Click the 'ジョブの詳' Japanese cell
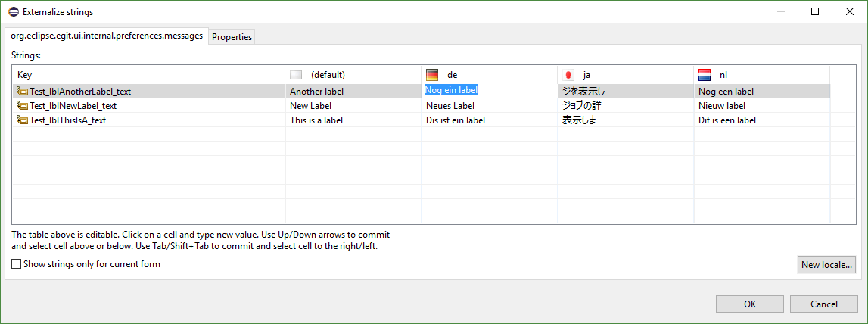868x324 pixels. (x=626, y=106)
